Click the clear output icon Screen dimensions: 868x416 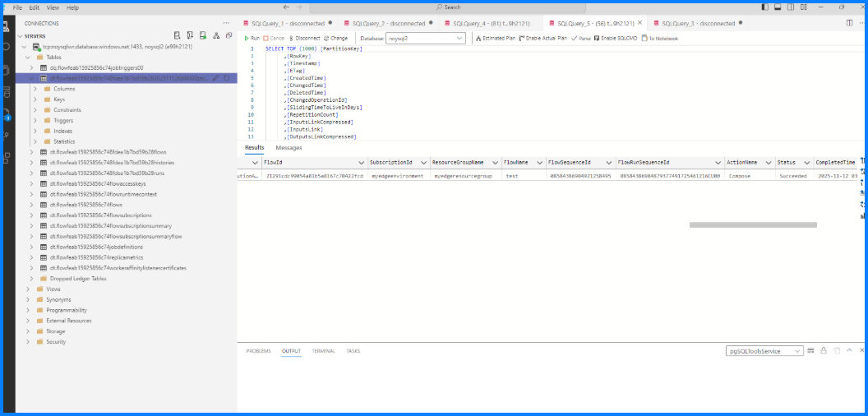coord(837,350)
